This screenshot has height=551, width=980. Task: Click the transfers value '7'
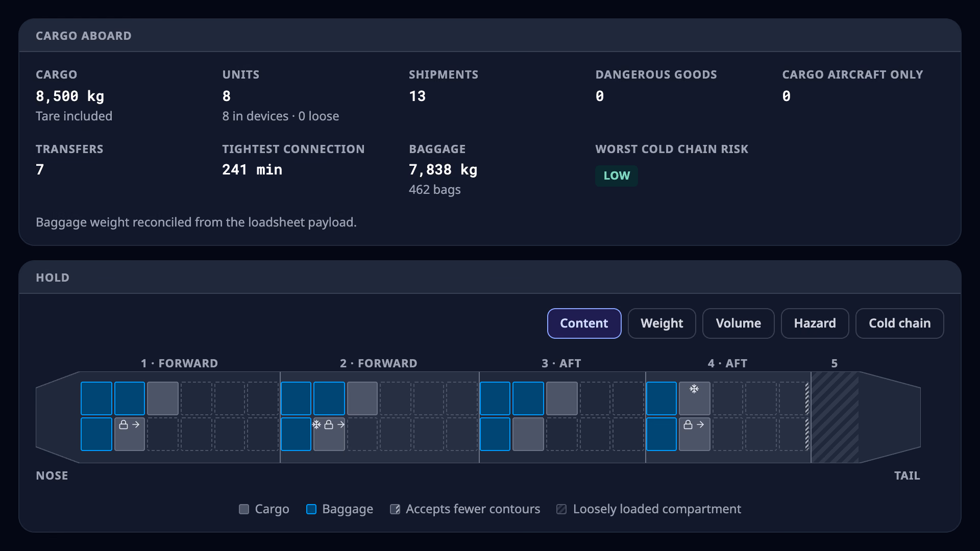40,169
